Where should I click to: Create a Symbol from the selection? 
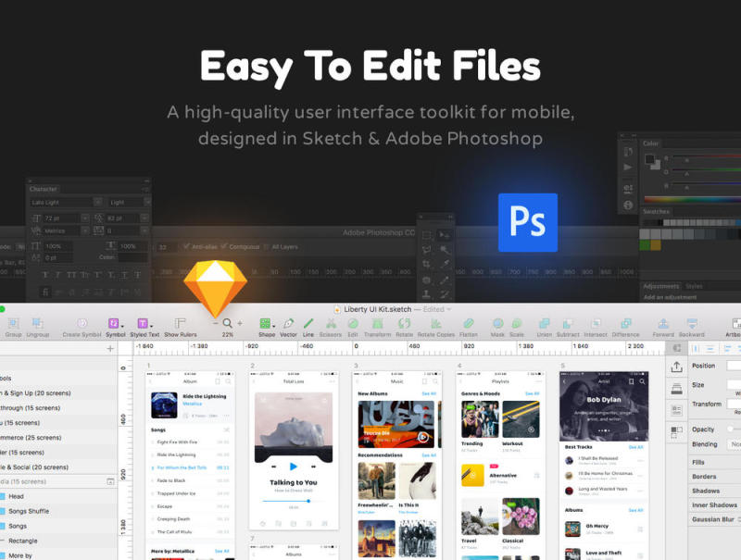click(x=82, y=324)
